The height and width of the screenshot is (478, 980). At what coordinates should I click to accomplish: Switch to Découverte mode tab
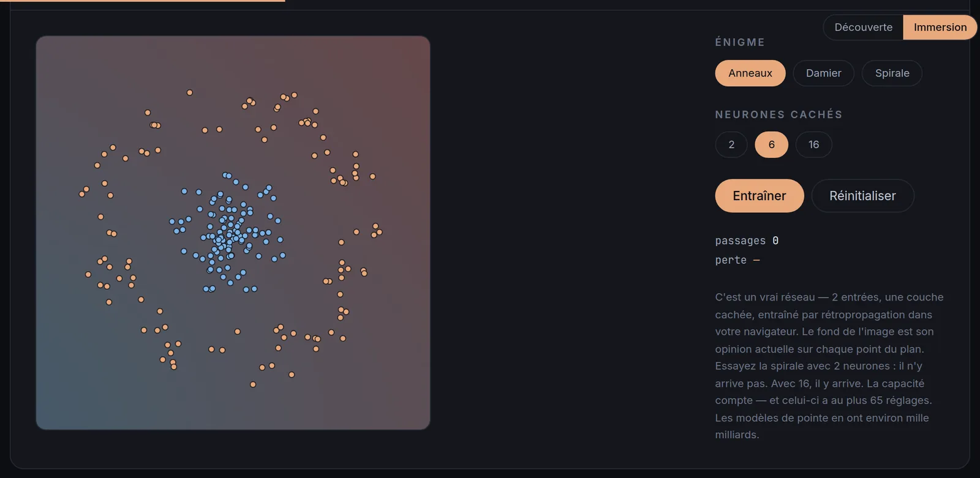[x=863, y=28]
